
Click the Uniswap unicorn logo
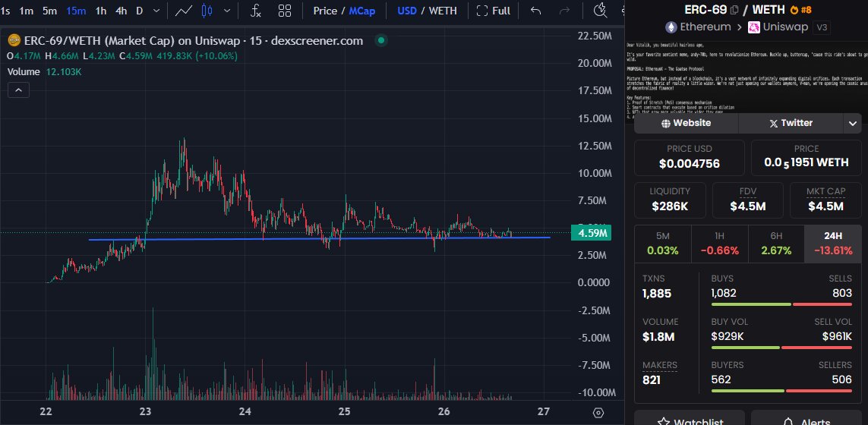pos(754,27)
